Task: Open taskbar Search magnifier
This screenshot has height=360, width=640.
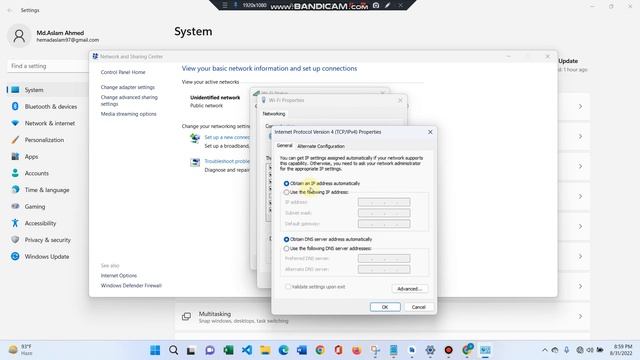Action: (173, 350)
